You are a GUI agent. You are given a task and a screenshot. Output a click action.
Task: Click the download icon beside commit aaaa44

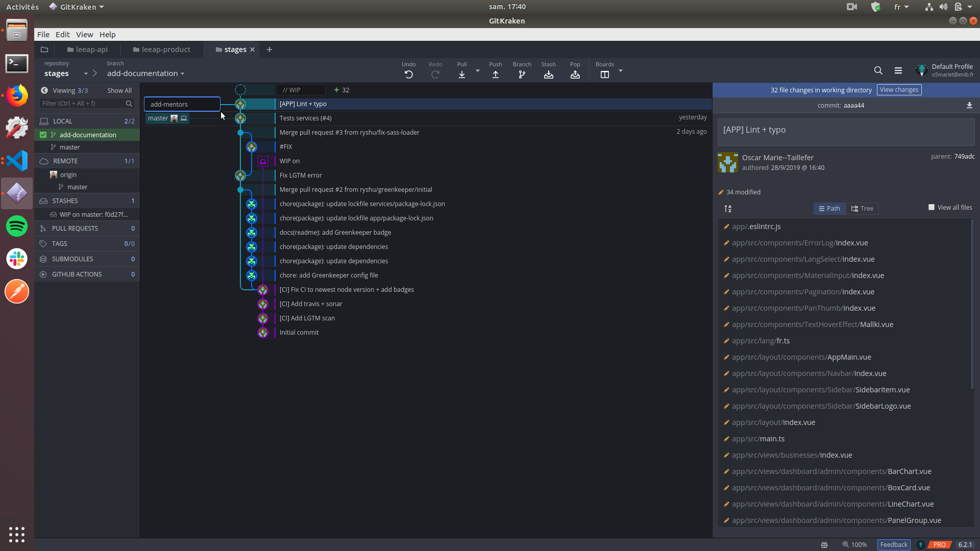click(x=969, y=105)
